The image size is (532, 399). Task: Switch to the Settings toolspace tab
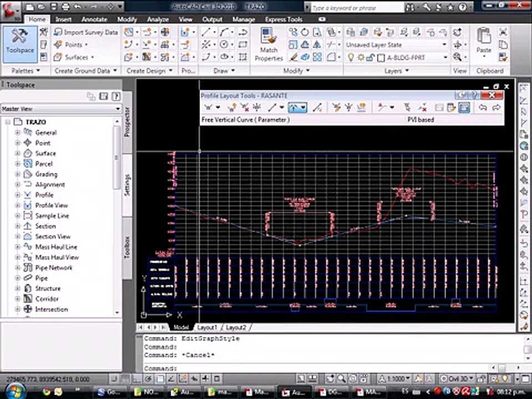click(127, 185)
